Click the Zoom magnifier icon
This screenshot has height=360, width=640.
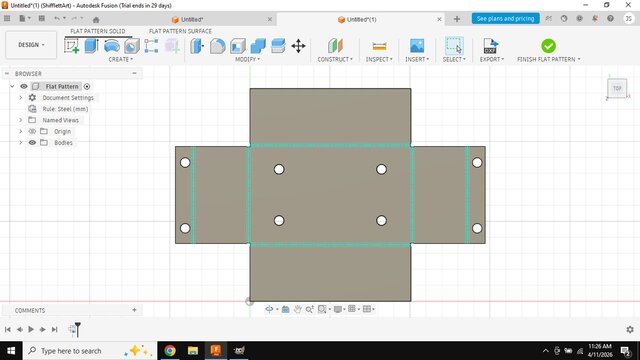click(x=309, y=309)
